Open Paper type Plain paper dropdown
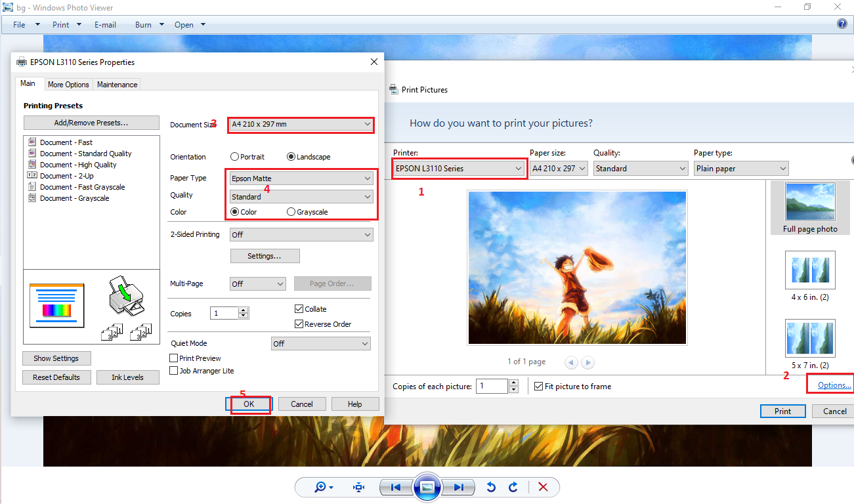The height and width of the screenshot is (504, 854). (741, 169)
